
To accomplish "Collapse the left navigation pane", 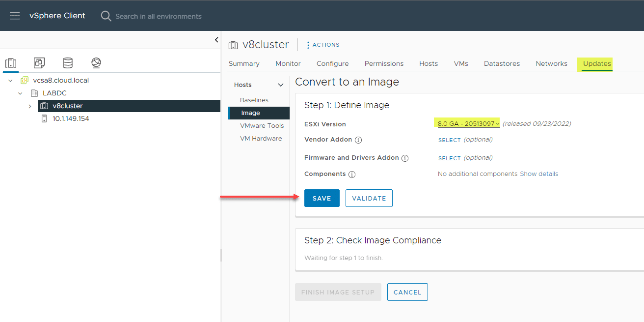I will [216, 40].
